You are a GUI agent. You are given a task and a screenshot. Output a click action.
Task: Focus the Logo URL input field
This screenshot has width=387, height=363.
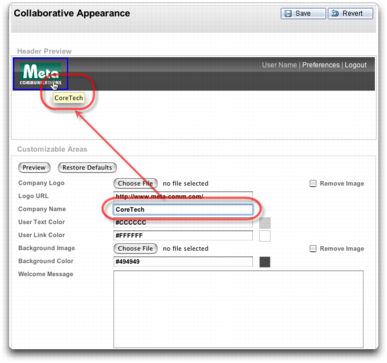[x=183, y=196]
